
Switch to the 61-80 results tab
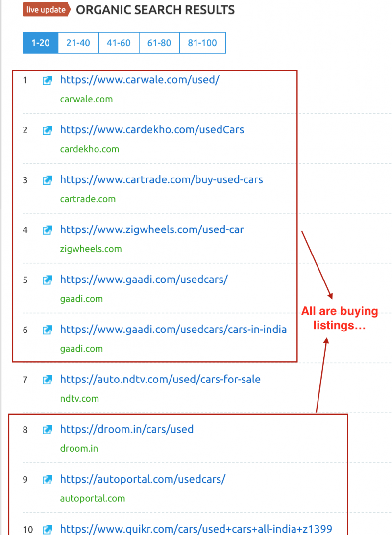(159, 43)
